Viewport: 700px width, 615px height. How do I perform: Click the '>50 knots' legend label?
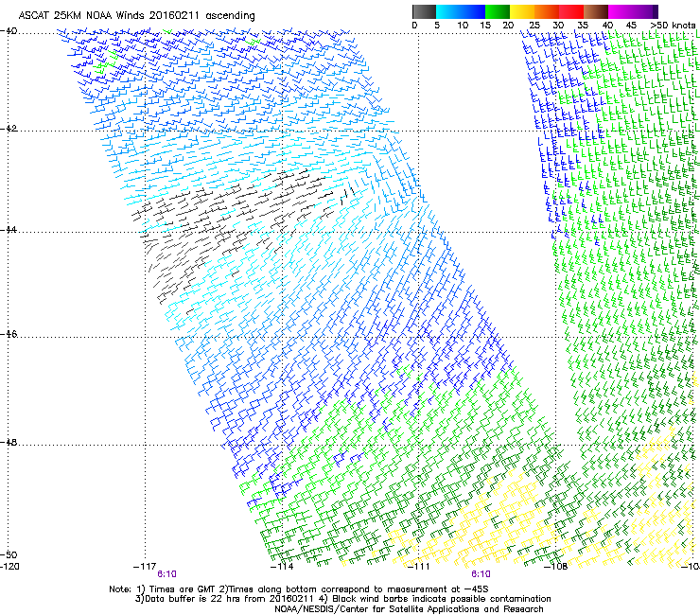pos(673,26)
